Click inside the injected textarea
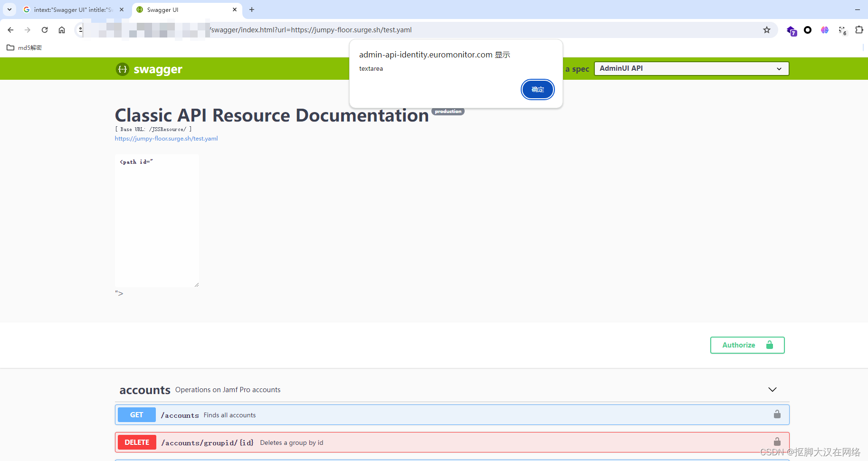 click(x=157, y=221)
